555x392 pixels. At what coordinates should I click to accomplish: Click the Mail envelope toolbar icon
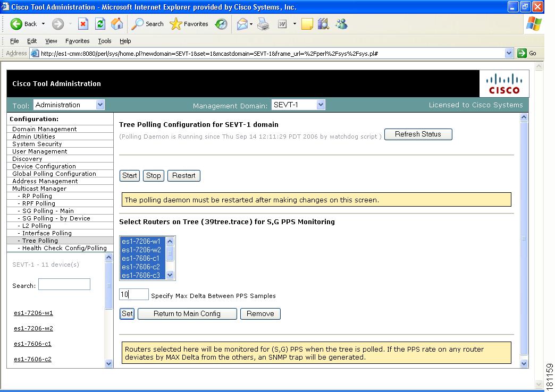pos(242,24)
